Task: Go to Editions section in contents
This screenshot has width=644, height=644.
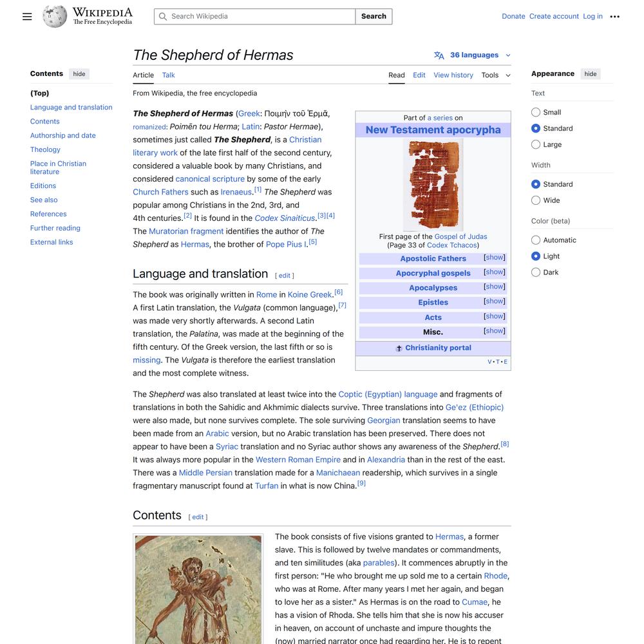Action: pos(43,185)
